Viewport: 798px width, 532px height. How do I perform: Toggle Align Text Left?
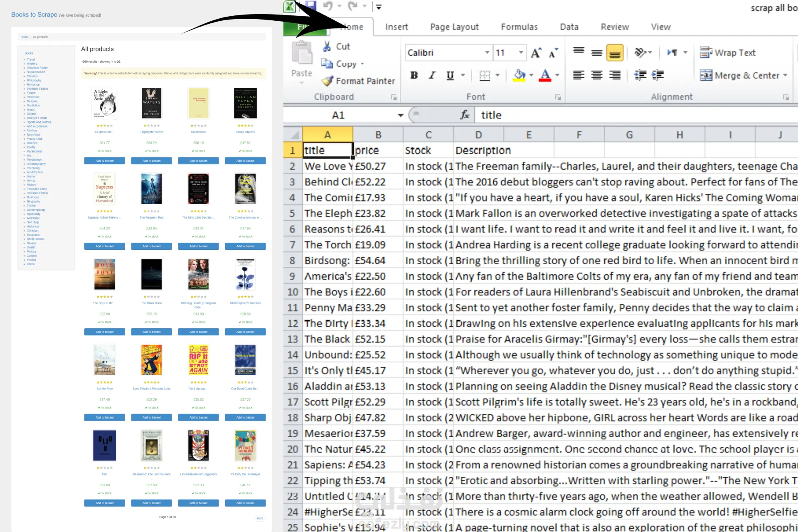[579, 75]
